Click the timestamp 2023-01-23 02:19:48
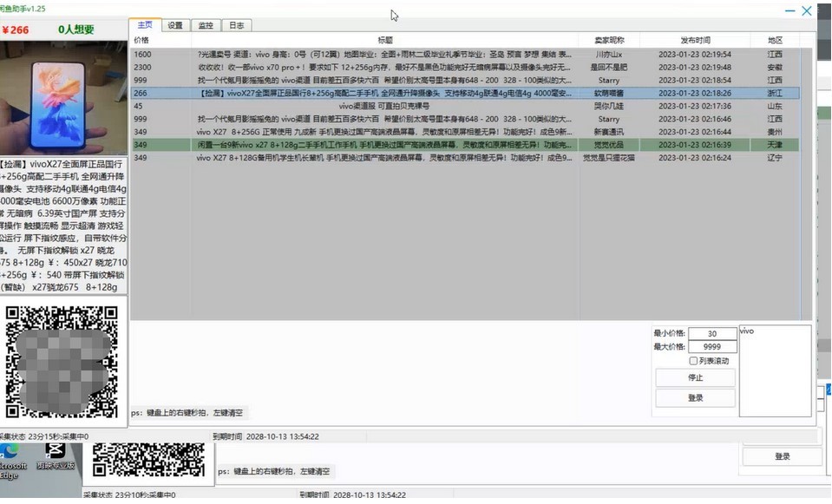Image resolution: width=832 pixels, height=504 pixels. pos(695,68)
